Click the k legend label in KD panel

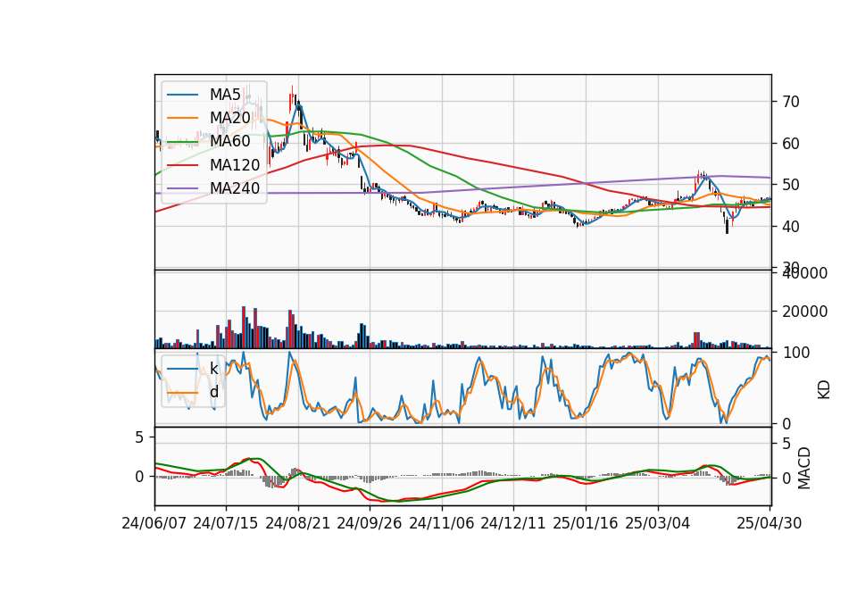pyautogui.click(x=213, y=369)
